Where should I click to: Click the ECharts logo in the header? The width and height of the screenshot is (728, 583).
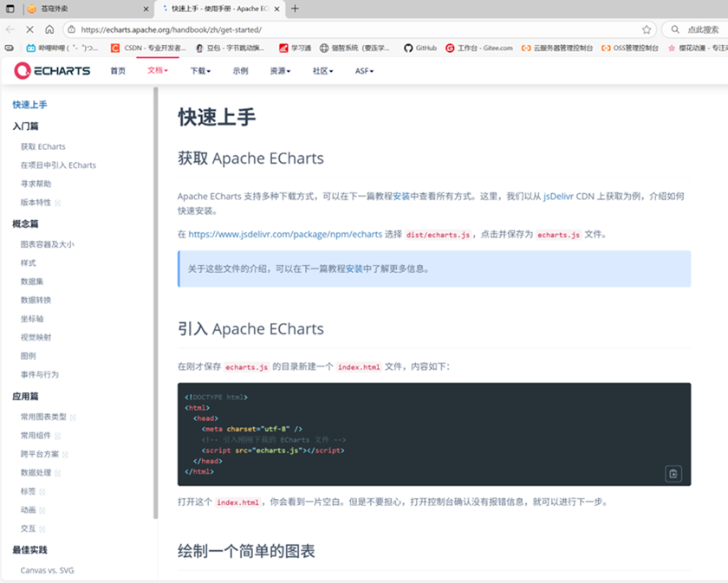point(52,70)
